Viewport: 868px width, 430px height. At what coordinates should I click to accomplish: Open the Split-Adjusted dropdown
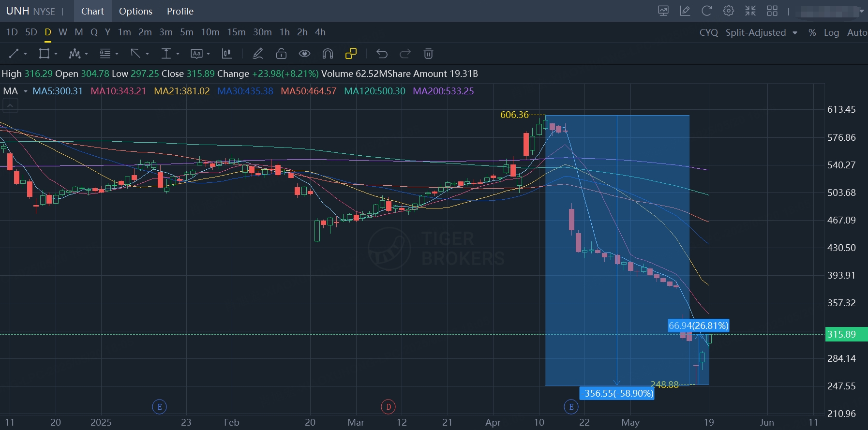762,32
